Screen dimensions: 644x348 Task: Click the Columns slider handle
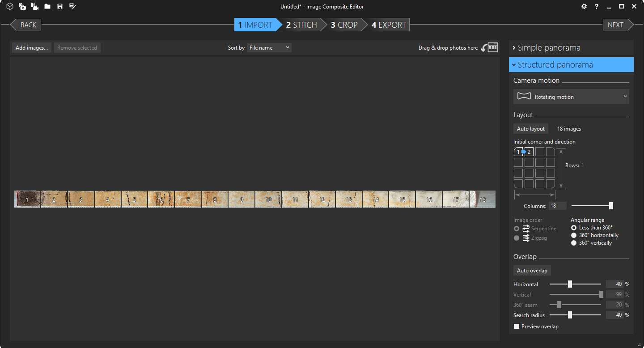[x=611, y=206]
